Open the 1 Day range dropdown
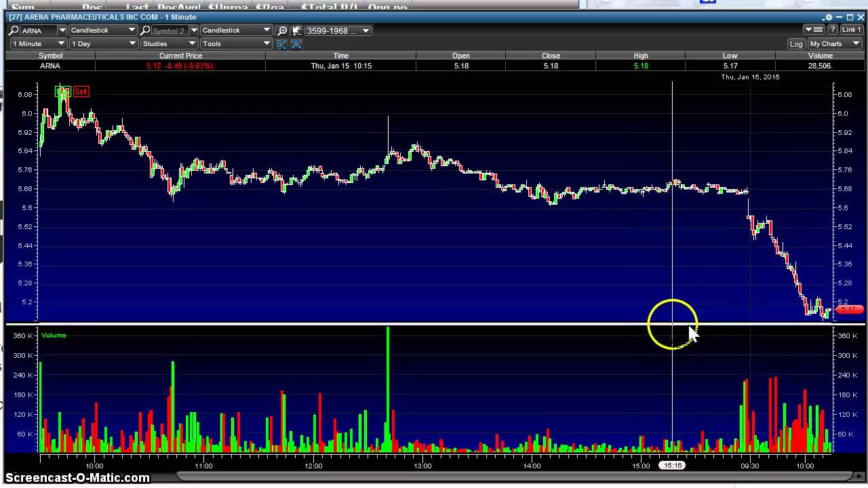This screenshot has height=488, width=868. coord(103,44)
